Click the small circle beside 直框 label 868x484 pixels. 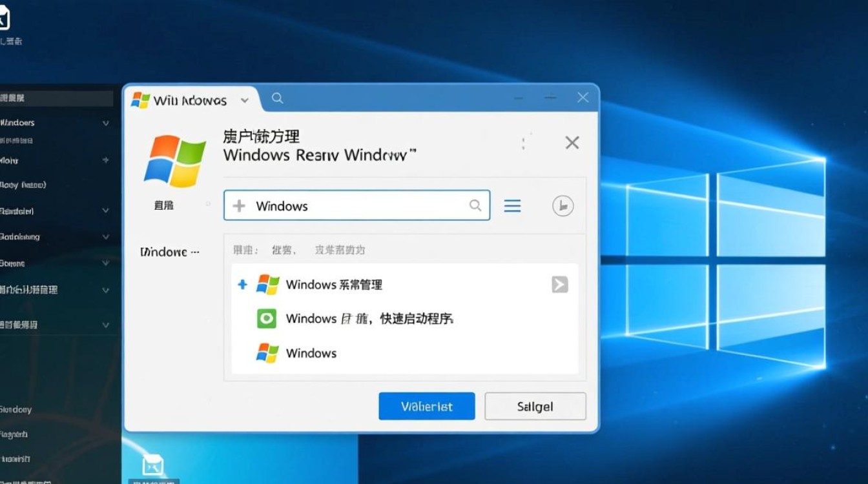[207, 204]
